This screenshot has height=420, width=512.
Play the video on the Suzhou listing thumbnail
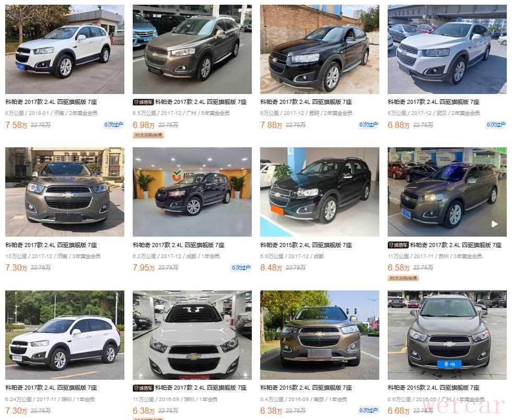[x=494, y=224]
